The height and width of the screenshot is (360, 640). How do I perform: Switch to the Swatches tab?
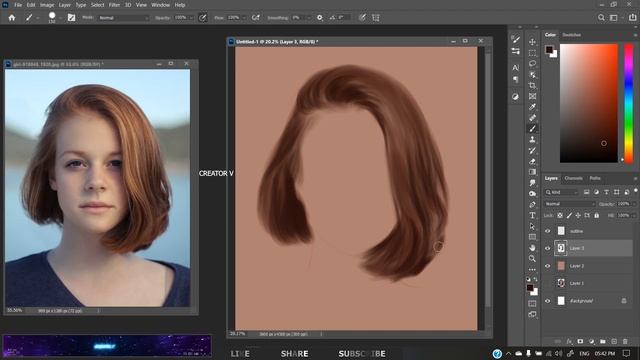click(571, 35)
